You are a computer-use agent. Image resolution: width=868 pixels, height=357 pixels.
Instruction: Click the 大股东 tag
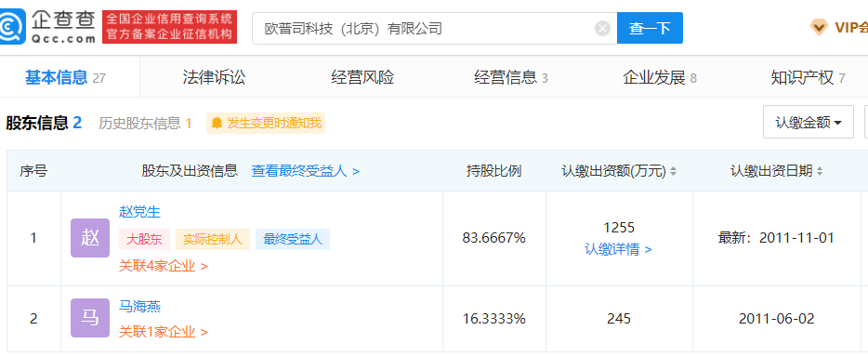click(144, 239)
